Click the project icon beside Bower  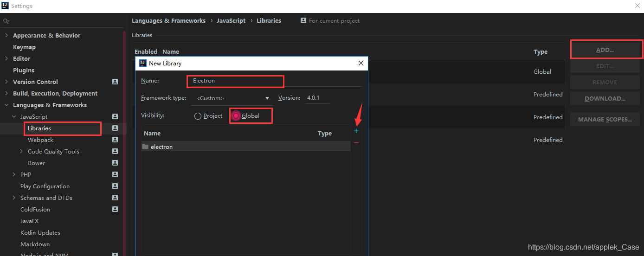[x=115, y=163]
